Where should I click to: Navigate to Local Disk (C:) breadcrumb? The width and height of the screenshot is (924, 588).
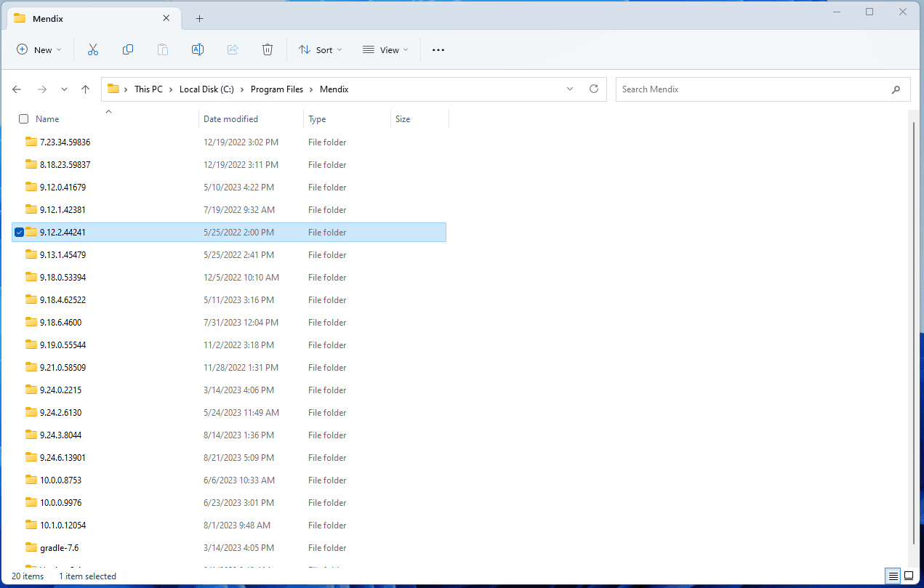206,89
